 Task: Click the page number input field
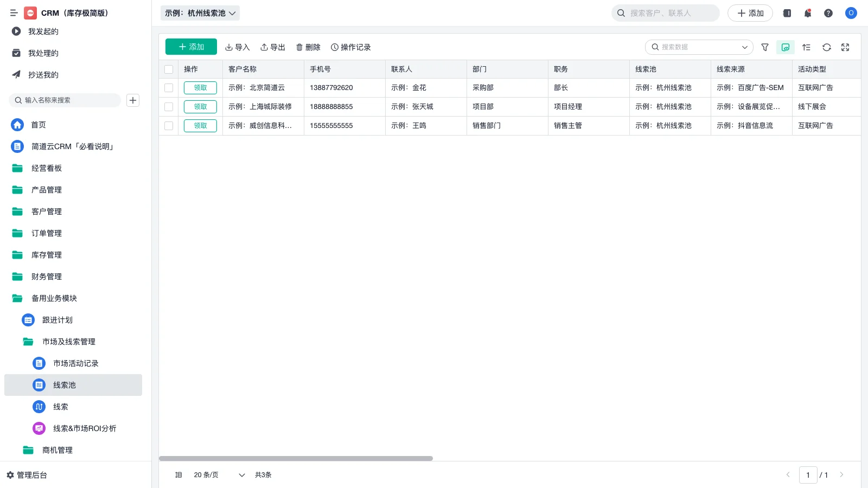click(808, 474)
